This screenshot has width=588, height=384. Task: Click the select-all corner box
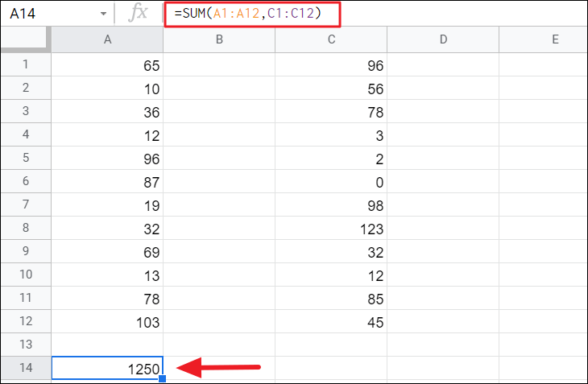point(25,39)
